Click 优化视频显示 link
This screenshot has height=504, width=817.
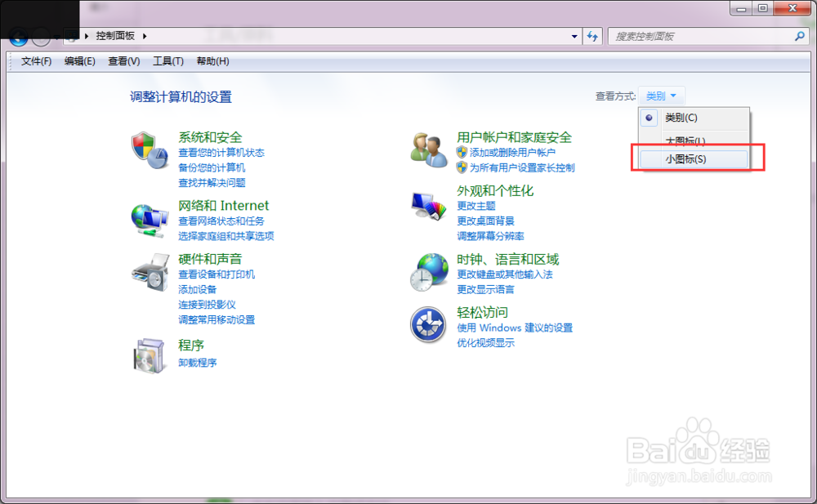pos(485,342)
